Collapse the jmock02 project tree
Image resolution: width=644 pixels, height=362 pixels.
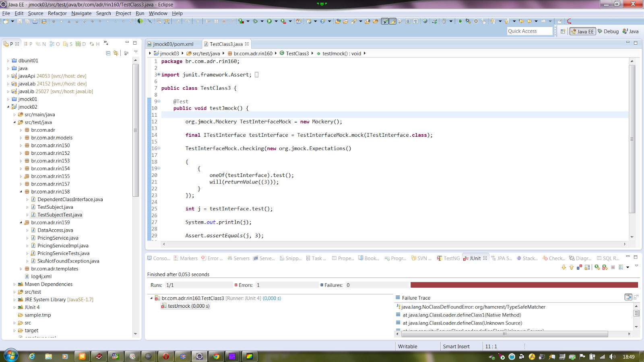coord(8,107)
